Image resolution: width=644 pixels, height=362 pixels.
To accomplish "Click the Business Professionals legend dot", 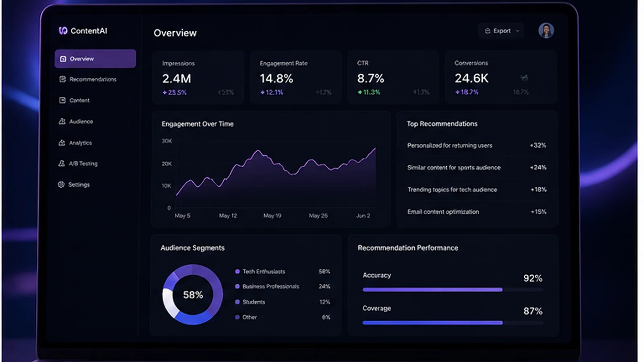I will (x=237, y=286).
